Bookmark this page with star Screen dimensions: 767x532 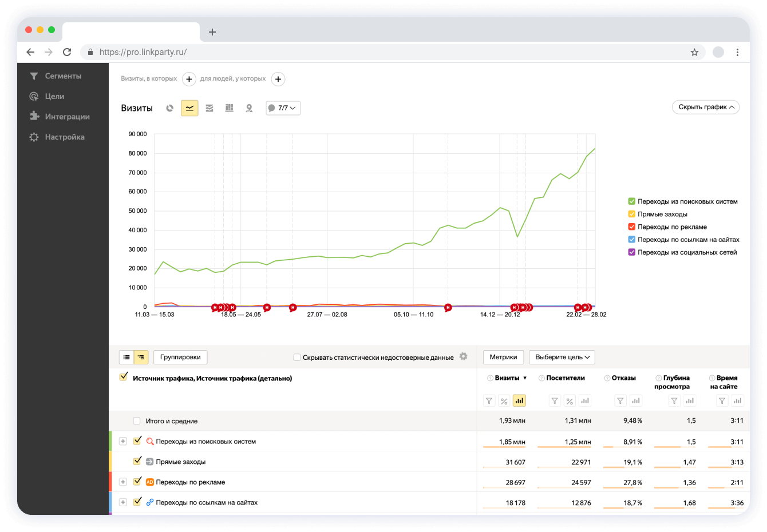pos(694,52)
